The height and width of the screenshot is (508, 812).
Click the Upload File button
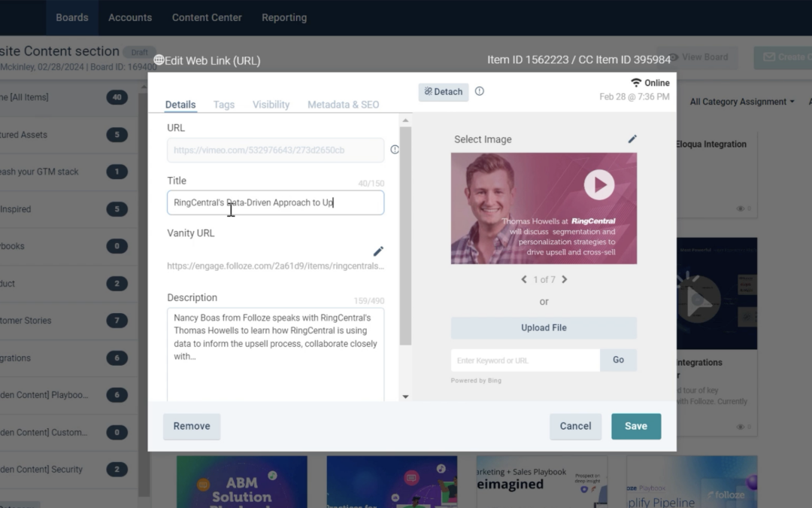(544, 327)
